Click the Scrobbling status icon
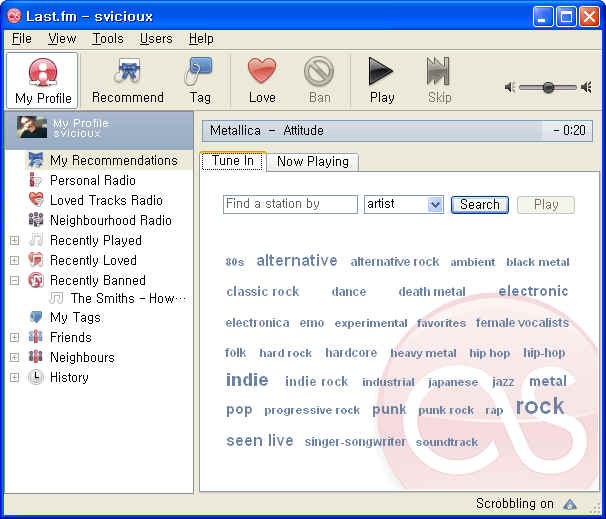 point(570,505)
